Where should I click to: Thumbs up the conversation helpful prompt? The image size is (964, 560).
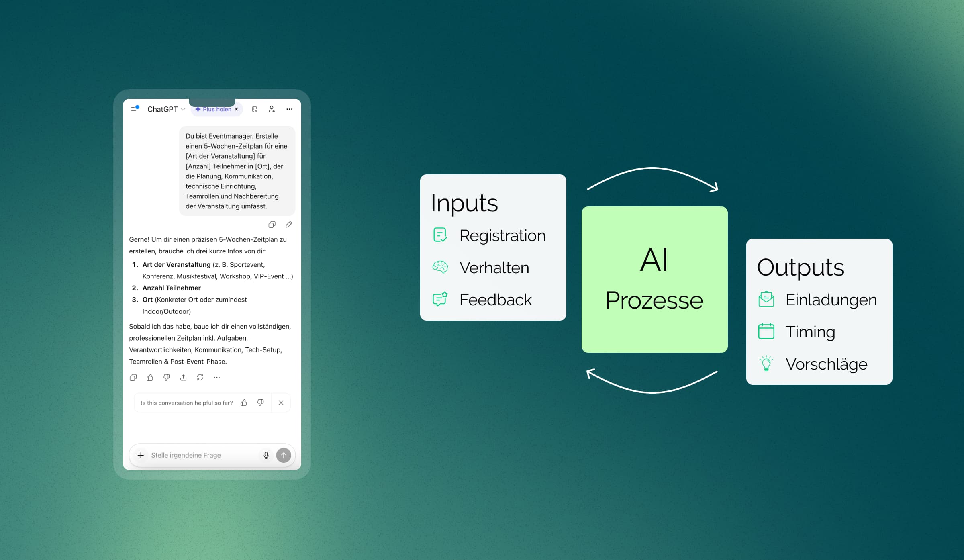[244, 403]
